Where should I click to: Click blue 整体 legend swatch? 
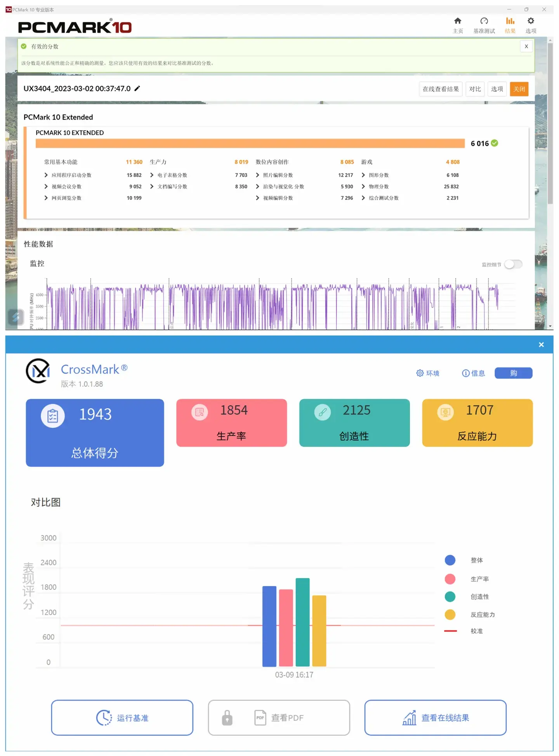tap(450, 560)
